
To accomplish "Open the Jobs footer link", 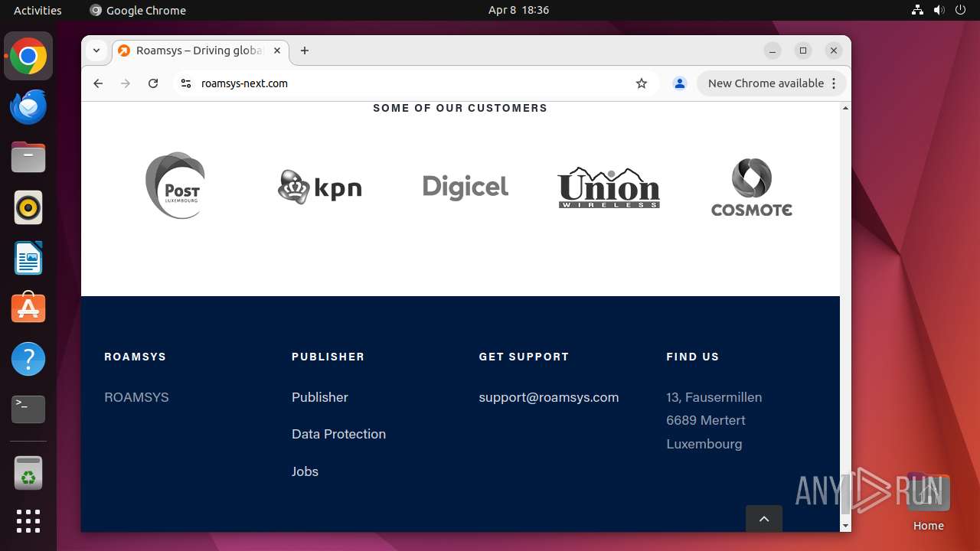I will pos(305,471).
